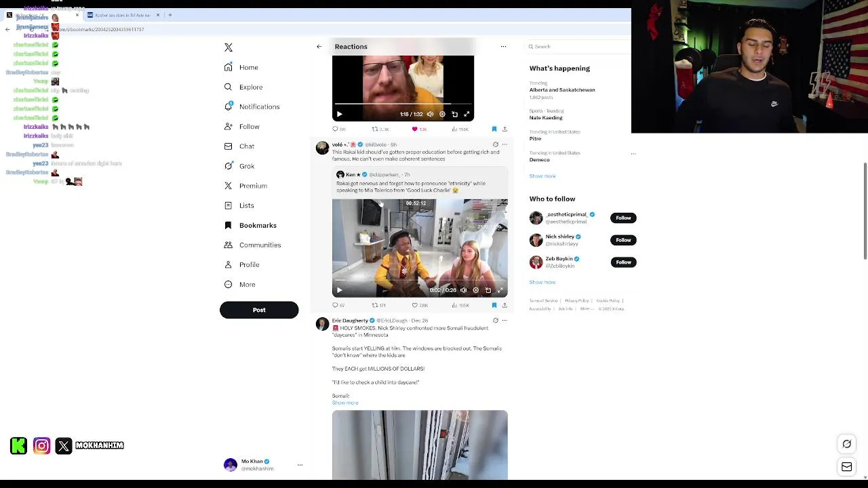Open the Messages floating envelope button

pos(846,467)
